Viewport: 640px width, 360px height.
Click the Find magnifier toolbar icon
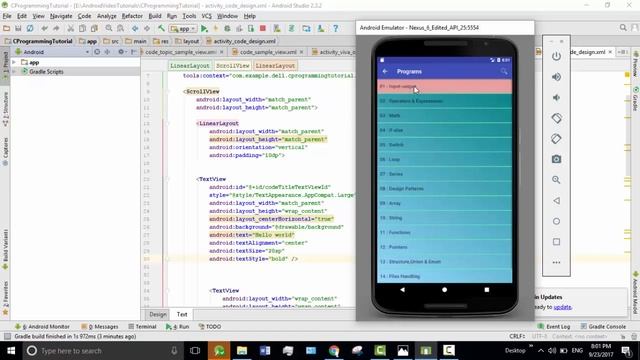coord(109,29)
